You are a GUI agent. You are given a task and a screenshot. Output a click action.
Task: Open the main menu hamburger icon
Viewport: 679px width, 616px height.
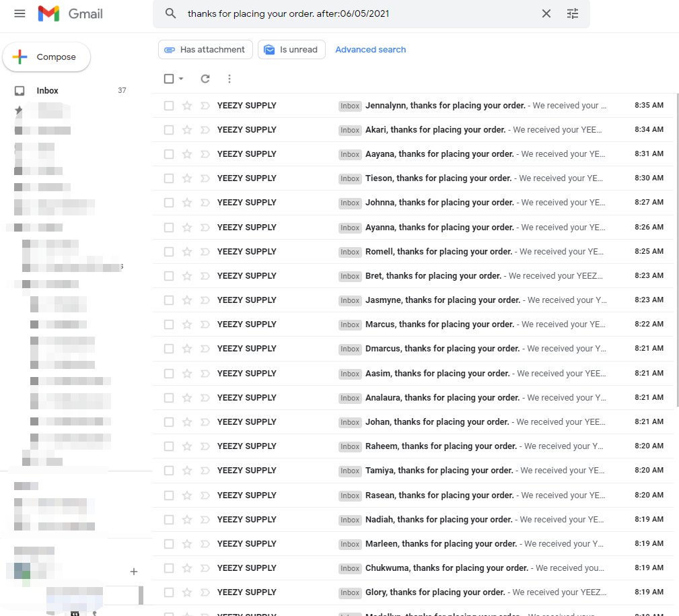point(20,13)
